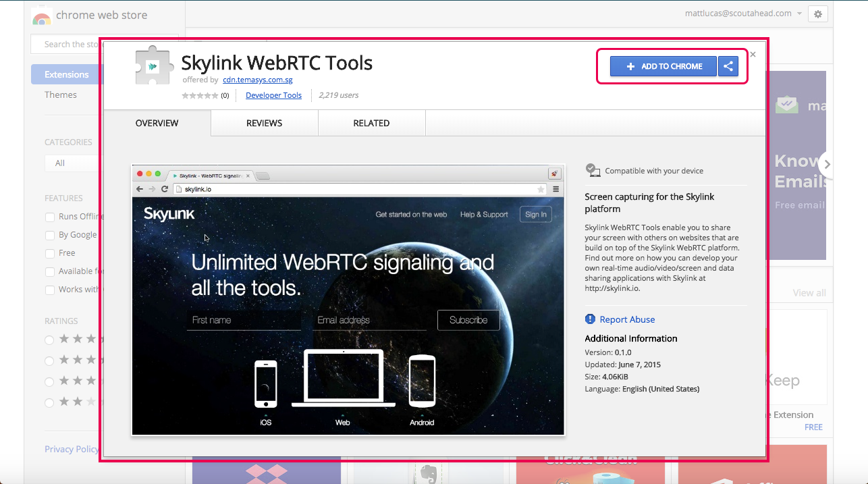Follow the cdn.temasys.com.sg publisher link
Image resolution: width=868 pixels, height=484 pixels.
point(258,80)
